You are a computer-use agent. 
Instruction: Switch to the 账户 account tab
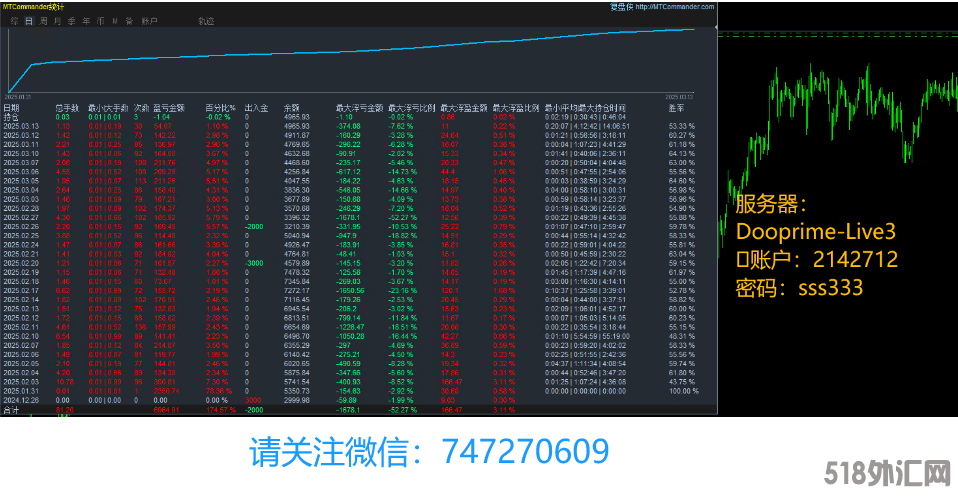point(150,21)
